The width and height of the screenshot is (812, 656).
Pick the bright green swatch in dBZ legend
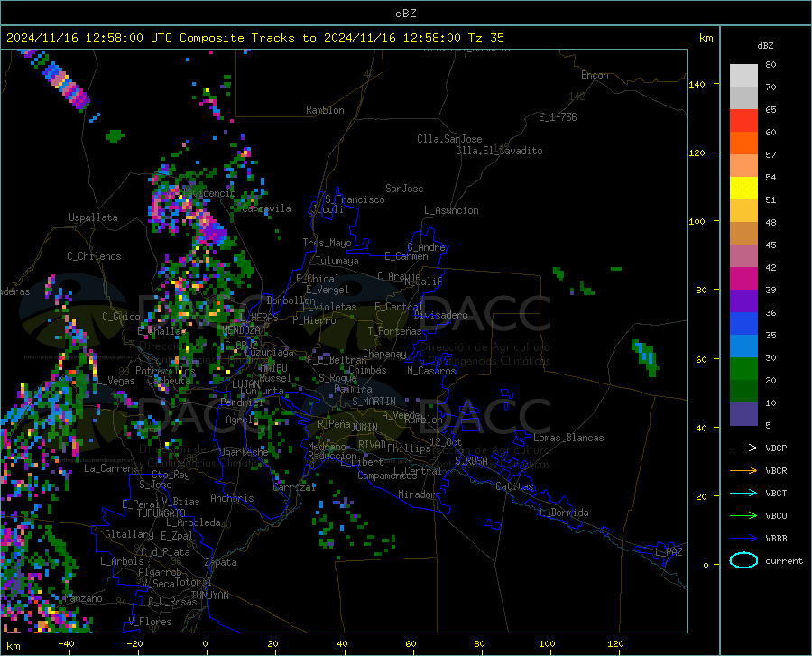click(x=743, y=369)
